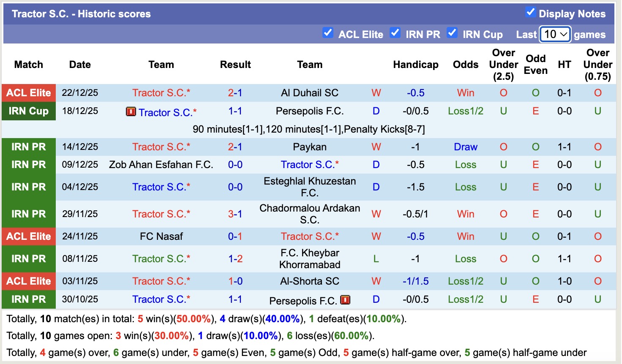Toggle the IRN Cup filter checkbox
Image resolution: width=622 pixels, height=364 pixels.
pos(452,33)
